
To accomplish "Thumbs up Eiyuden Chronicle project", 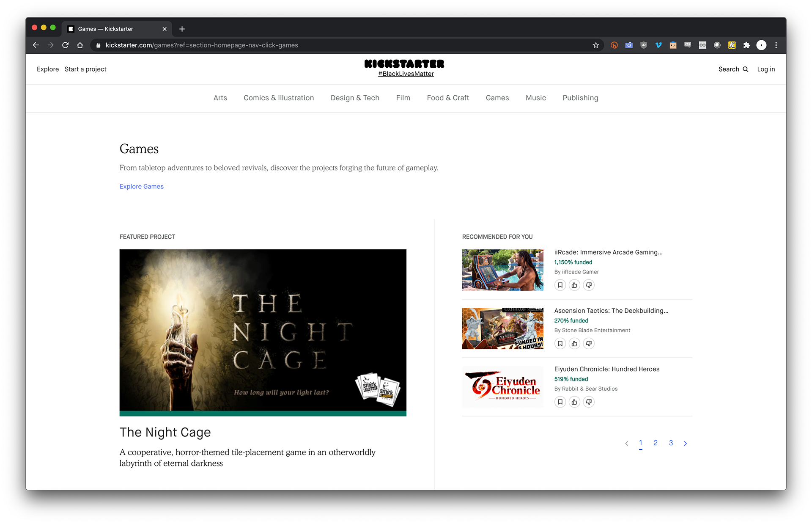I will pos(574,402).
